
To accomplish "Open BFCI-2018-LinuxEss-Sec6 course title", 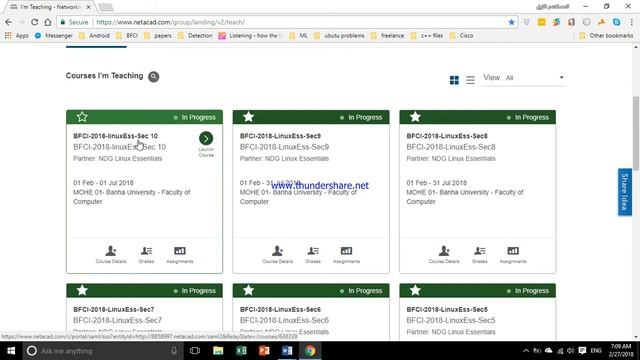I will point(280,309).
